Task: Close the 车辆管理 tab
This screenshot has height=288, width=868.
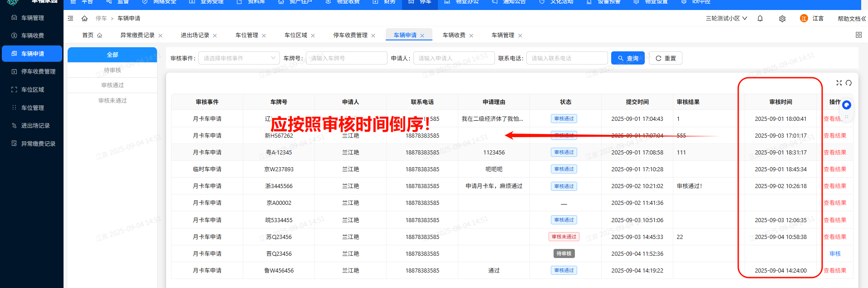Action: pos(520,35)
